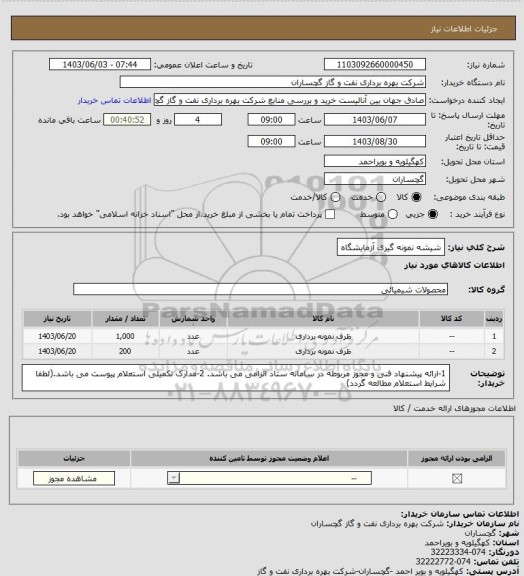Click the نام کالا column header
Viewport: 524px width, 576px height.
[x=323, y=318]
